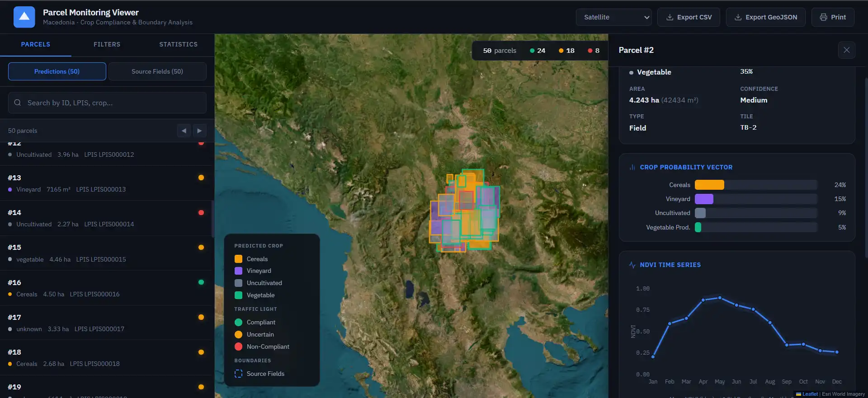
Task: Click the Export CSV button
Action: point(689,17)
